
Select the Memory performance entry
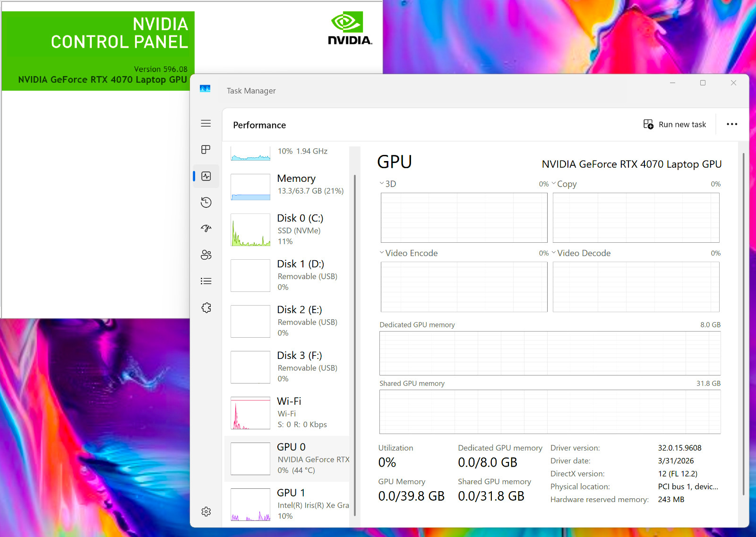[x=287, y=187]
